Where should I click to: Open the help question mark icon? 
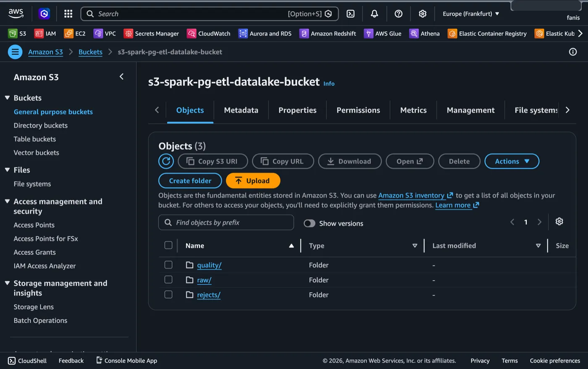pos(399,13)
